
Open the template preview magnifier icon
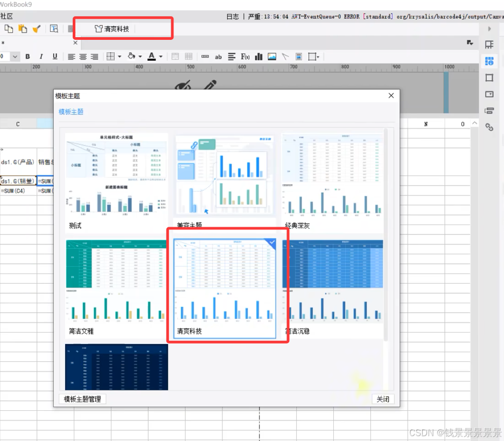[x=54, y=29]
